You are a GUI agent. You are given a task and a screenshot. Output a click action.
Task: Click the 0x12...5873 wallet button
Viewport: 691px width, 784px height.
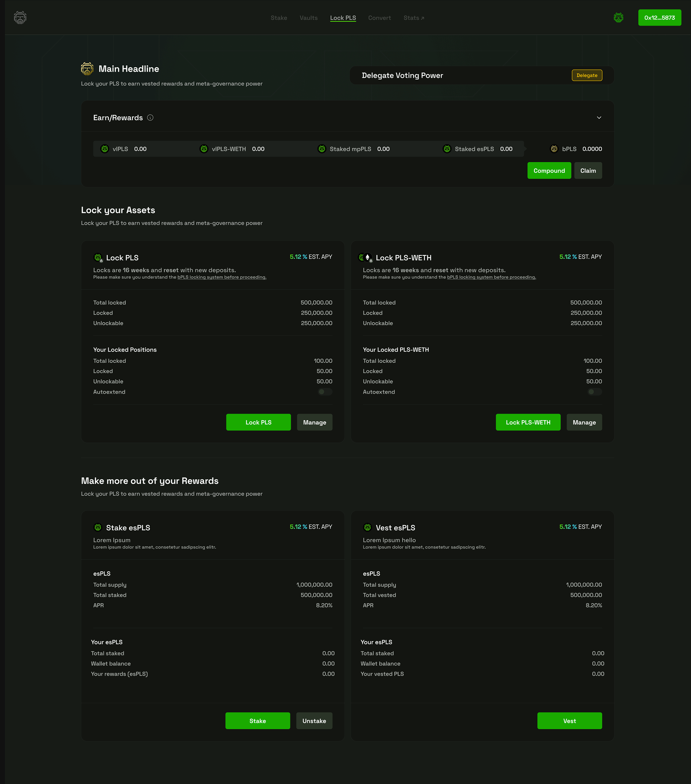tap(660, 18)
